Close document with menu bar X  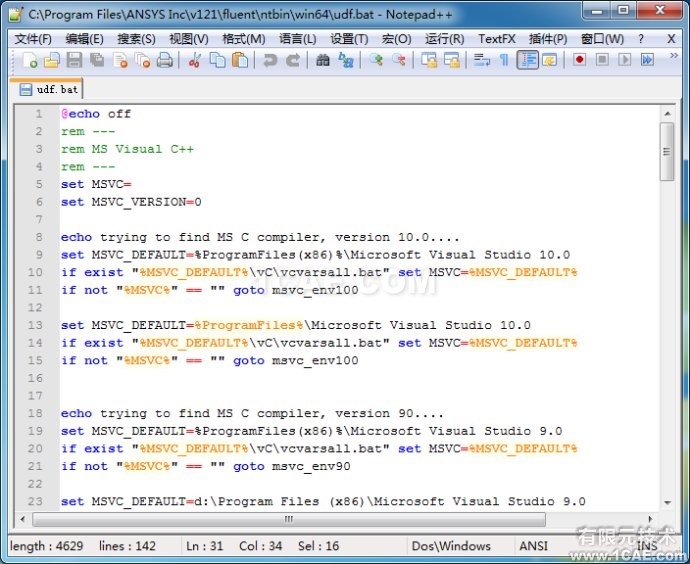click(x=671, y=39)
